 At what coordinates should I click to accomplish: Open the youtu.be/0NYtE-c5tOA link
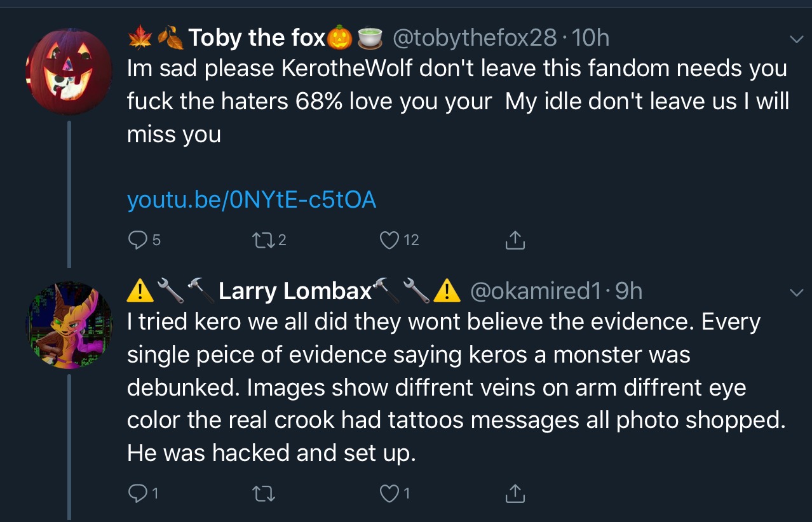pyautogui.click(x=252, y=200)
